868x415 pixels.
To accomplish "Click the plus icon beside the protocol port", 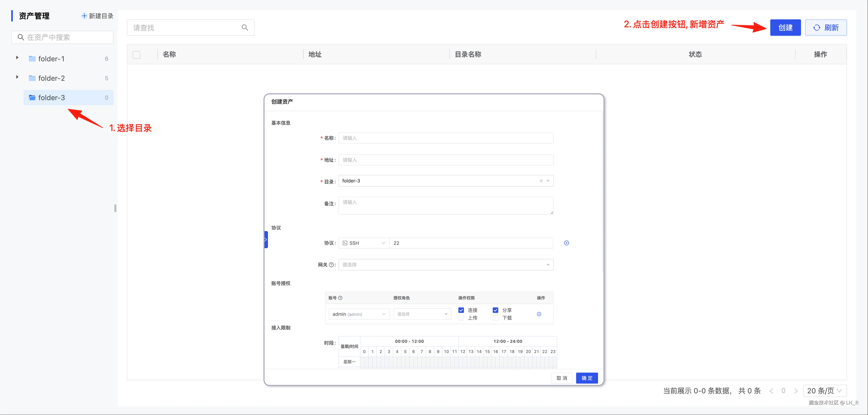I will (566, 243).
